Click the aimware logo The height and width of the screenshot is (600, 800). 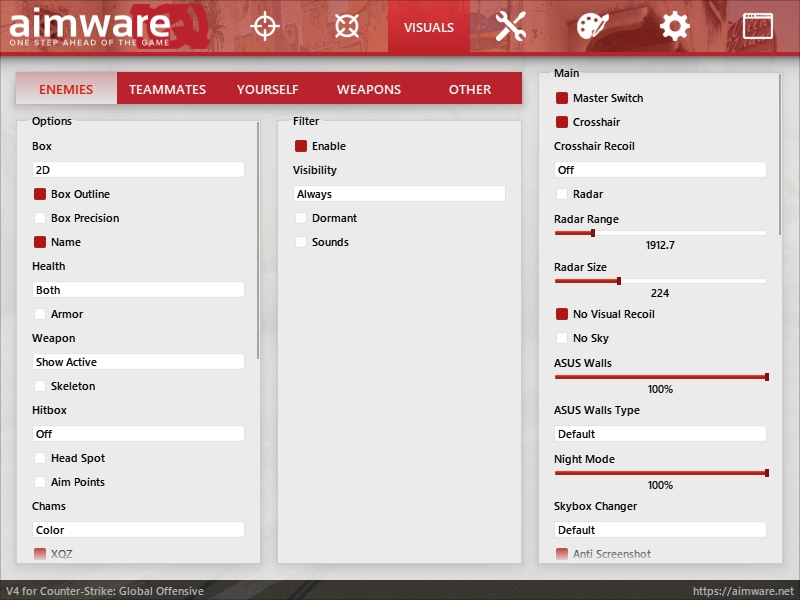coord(90,27)
